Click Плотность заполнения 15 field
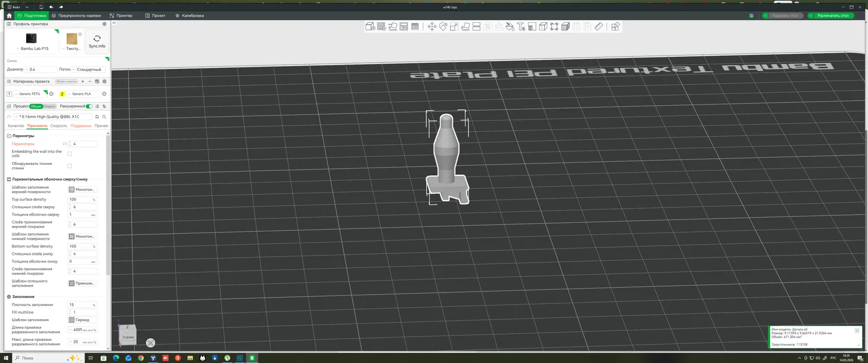Screen dimensions: 868x363 [x=82, y=304]
